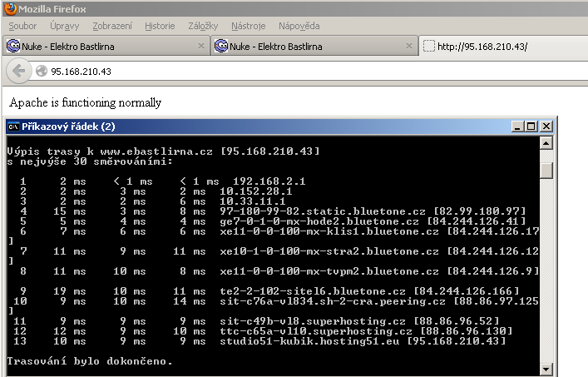This screenshot has width=588, height=377.
Task: Expand the Zobrazení menu
Action: [x=111, y=26]
